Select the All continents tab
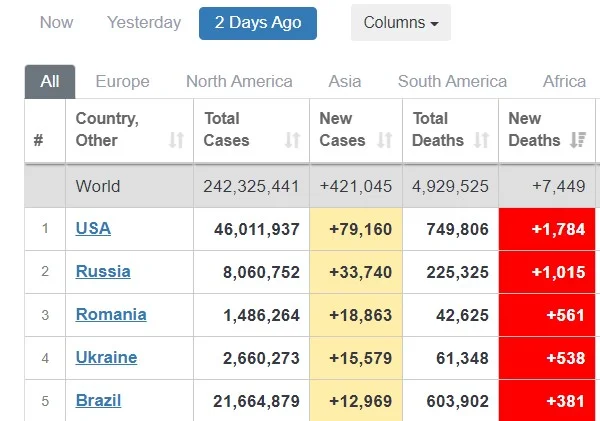This screenshot has height=421, width=600. point(49,82)
